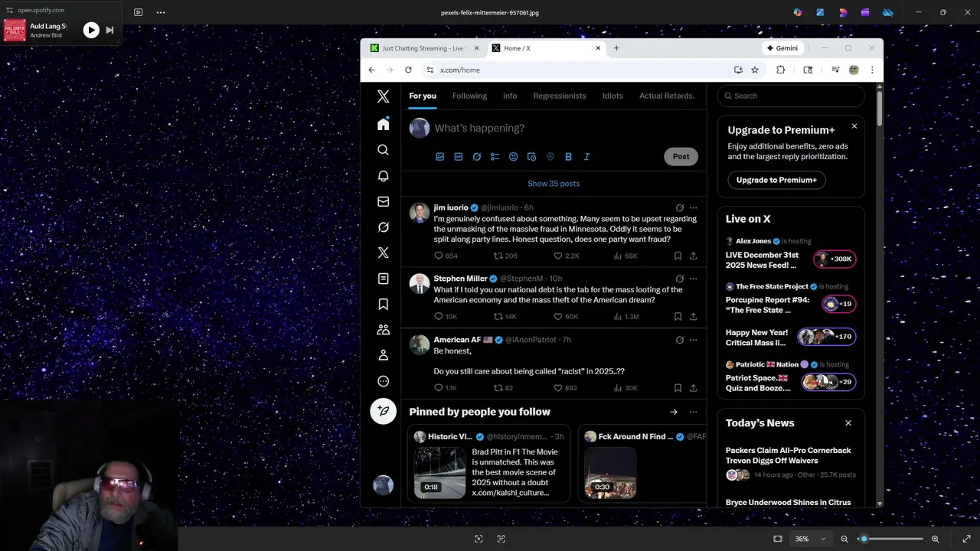Click fit to window icon in viewer

click(778, 539)
